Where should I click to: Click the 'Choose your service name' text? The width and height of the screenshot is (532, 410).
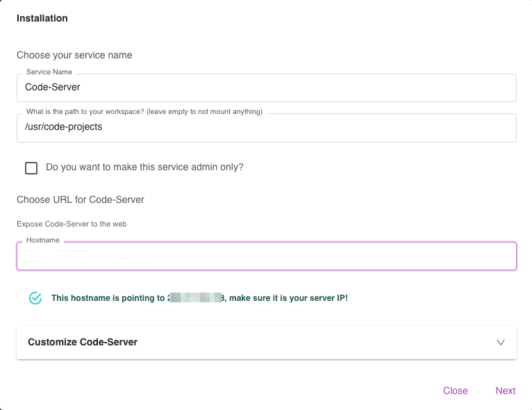74,55
